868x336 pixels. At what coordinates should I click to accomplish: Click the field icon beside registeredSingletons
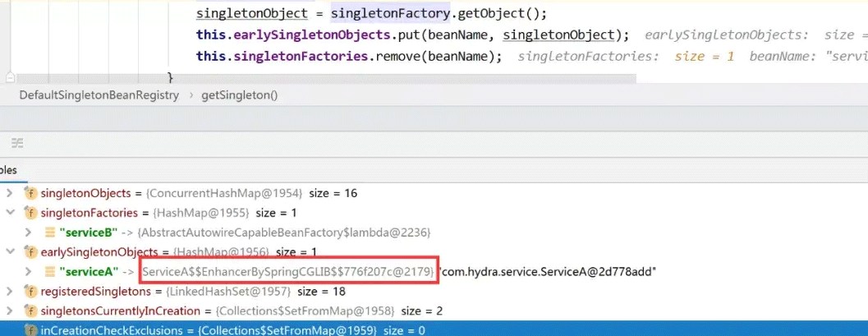(31, 292)
